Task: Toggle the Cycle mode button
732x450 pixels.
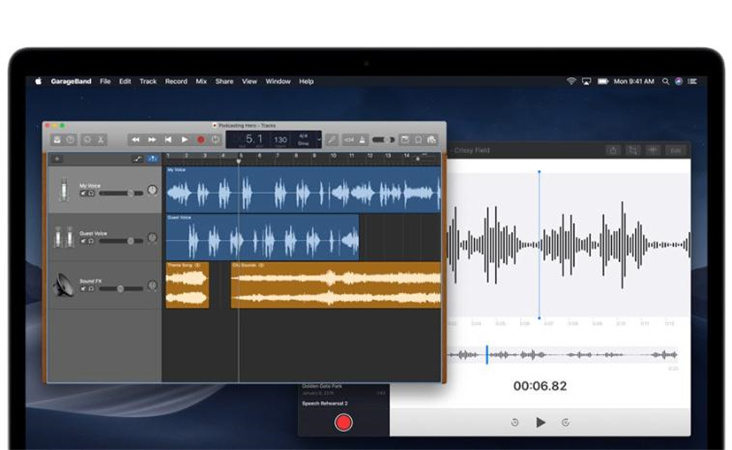Action: [x=215, y=140]
